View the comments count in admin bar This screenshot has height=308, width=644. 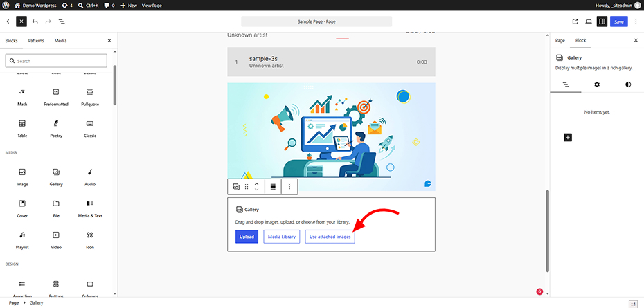point(109,6)
